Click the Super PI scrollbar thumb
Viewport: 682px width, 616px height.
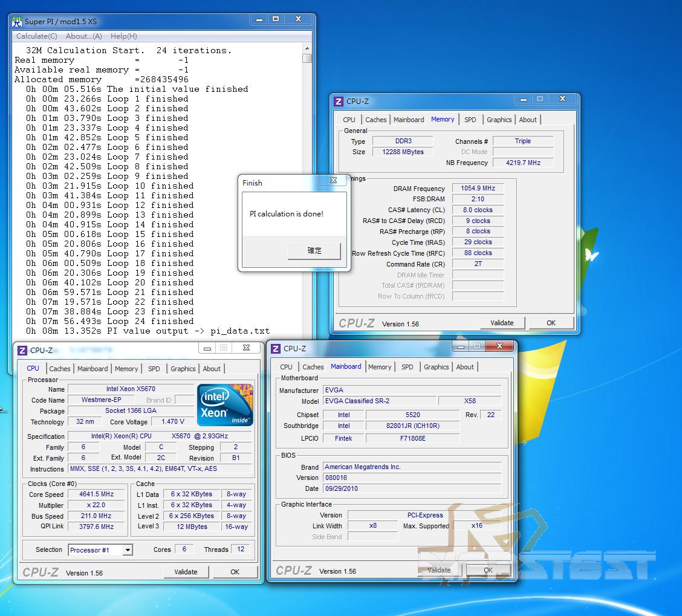[307, 58]
